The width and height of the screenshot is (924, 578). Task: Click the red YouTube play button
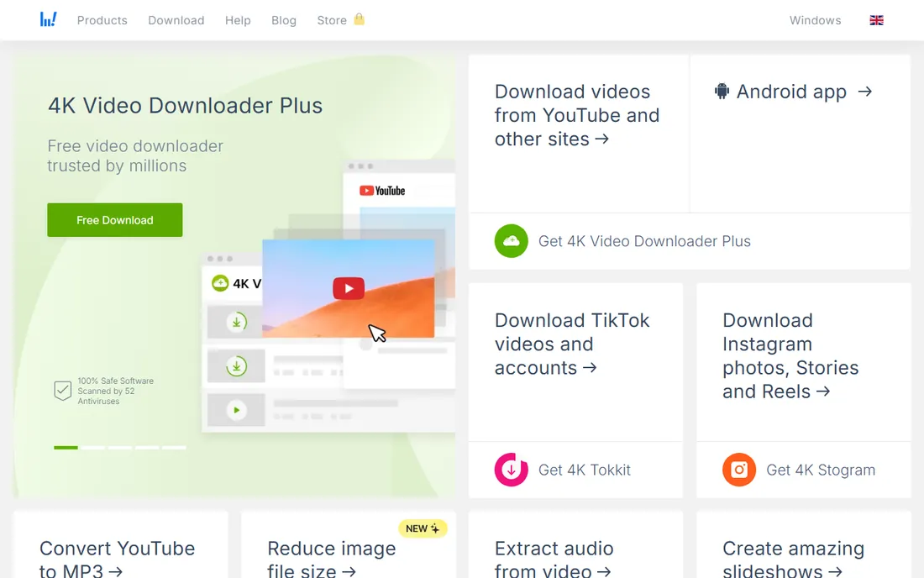(349, 288)
